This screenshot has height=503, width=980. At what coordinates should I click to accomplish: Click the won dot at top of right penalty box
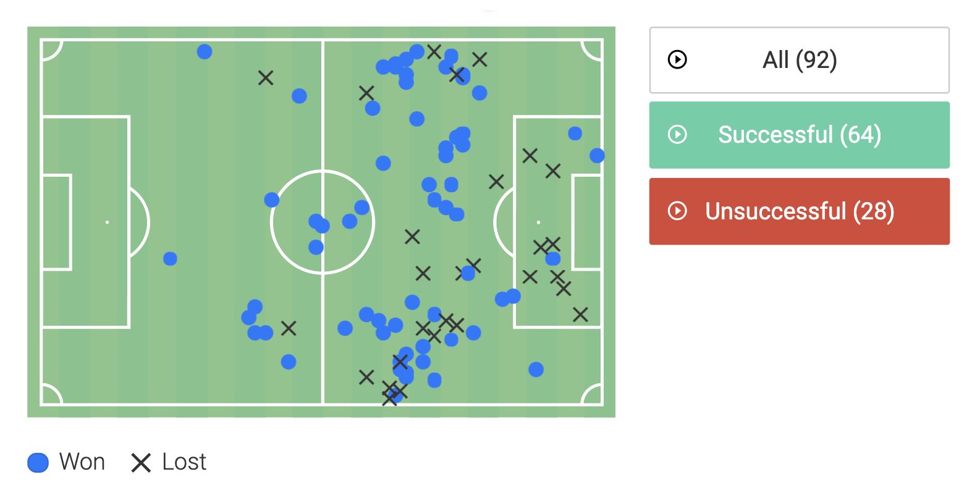tap(575, 133)
